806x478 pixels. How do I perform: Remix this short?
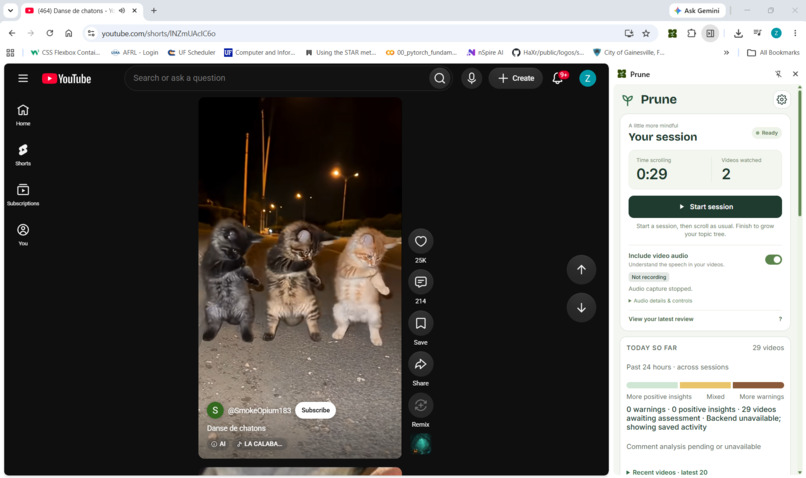(x=420, y=405)
